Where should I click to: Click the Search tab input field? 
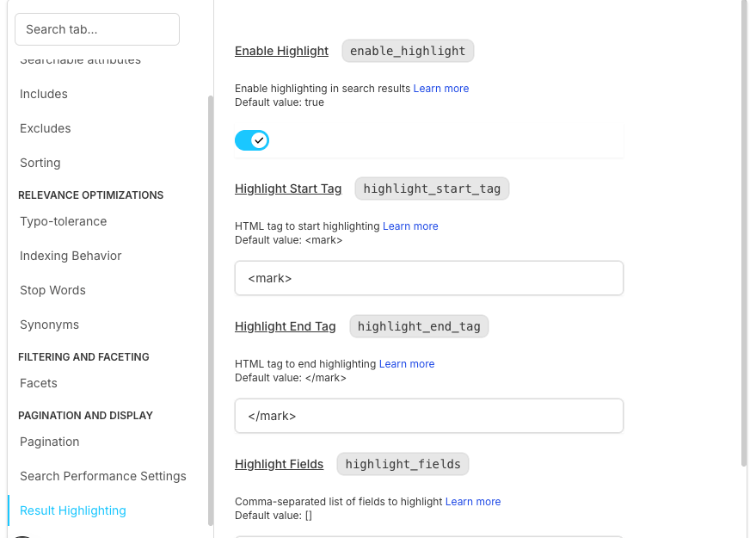click(x=97, y=29)
